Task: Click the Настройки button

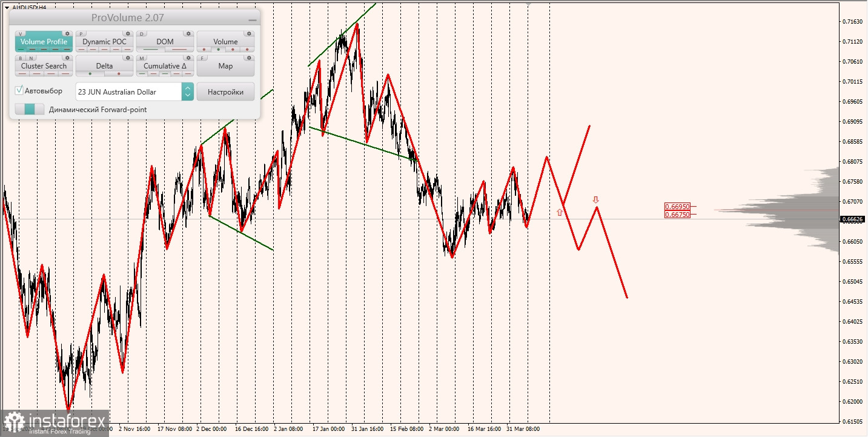Action: (225, 92)
